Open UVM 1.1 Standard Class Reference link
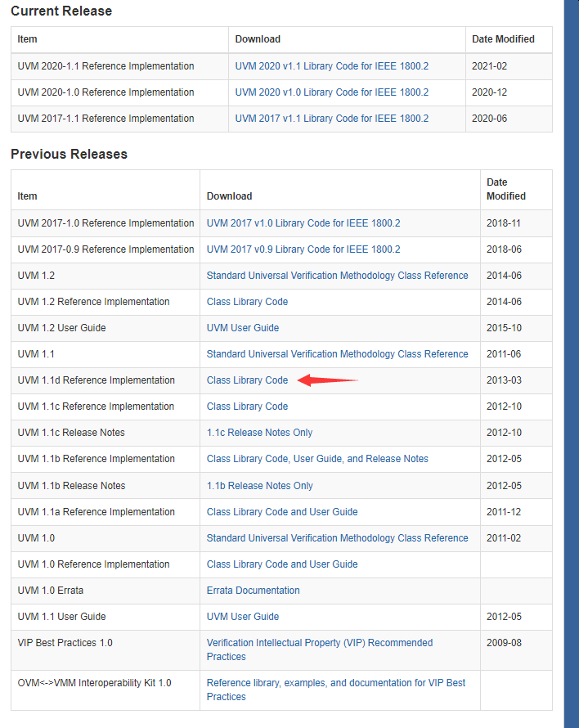Viewport: 579px width, 728px height. tap(337, 354)
